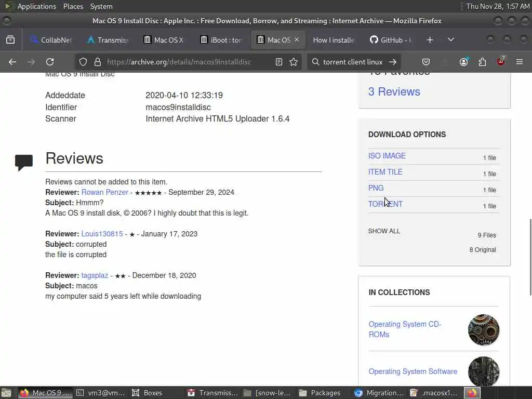Image resolution: width=532 pixels, height=399 pixels.
Task: Open Operating System CD-ROMs collection link
Action: (405, 329)
